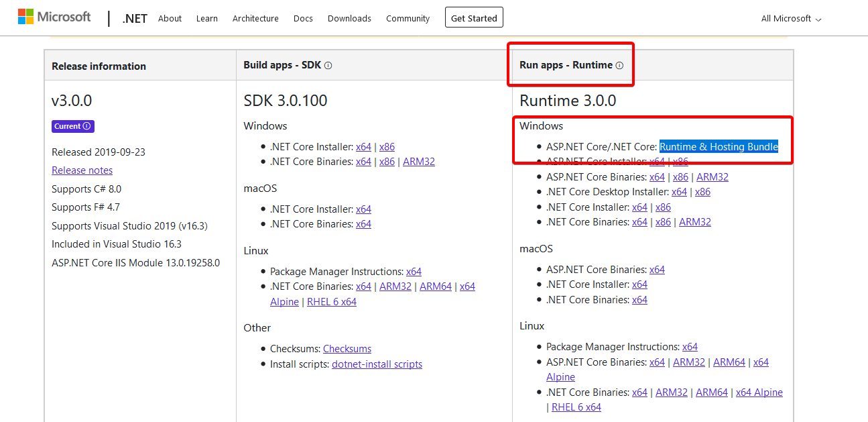Click the .NET brand home link
Viewport: 868px width, 422px height.
pos(135,19)
